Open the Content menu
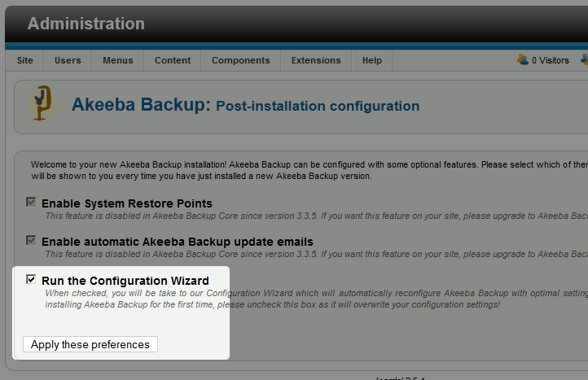Viewport: 588px width, 380px height. pyautogui.click(x=173, y=60)
